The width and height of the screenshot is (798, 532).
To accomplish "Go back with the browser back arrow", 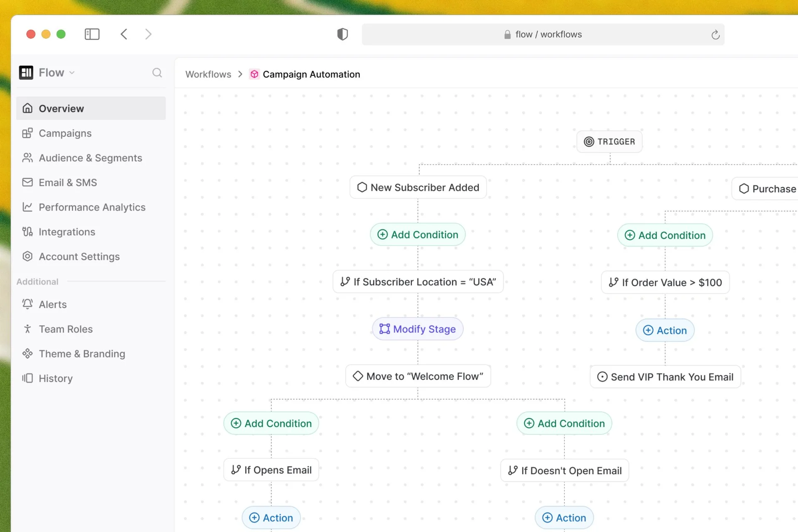I will pos(123,34).
